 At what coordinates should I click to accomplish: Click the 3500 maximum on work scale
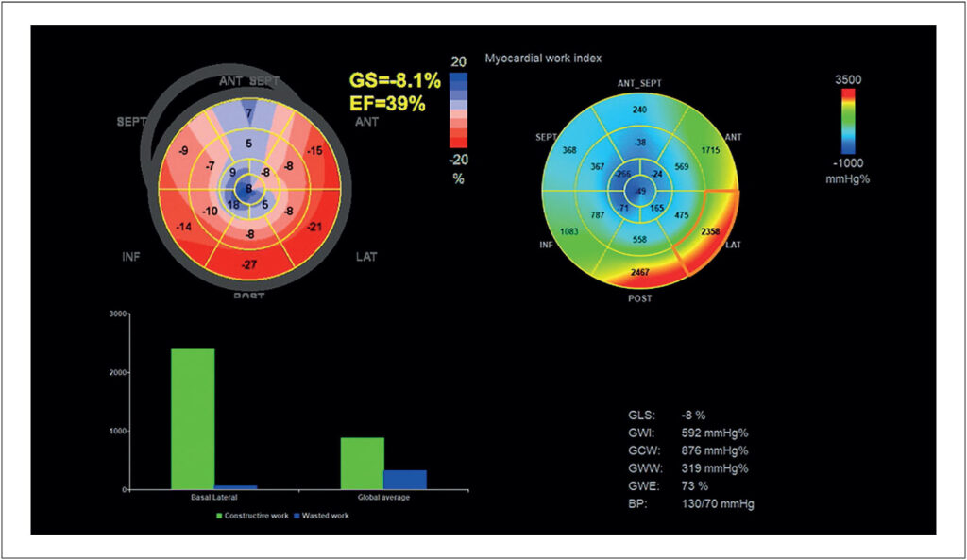pos(849,80)
